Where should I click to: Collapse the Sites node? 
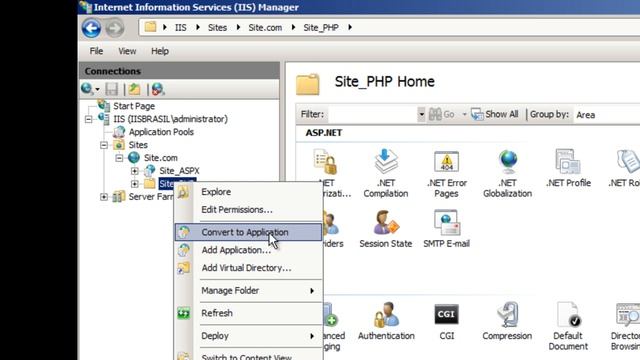(104, 145)
